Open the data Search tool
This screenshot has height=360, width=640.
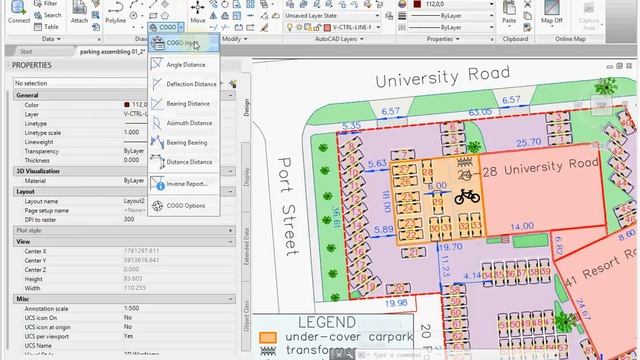tap(47, 15)
